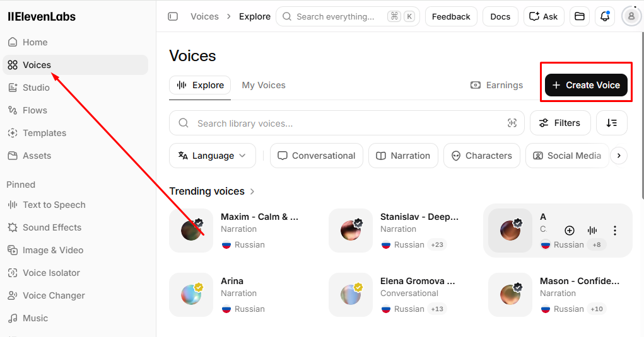Image resolution: width=644 pixels, height=337 pixels.
Task: Play Arina voice avatar
Action: point(191,295)
